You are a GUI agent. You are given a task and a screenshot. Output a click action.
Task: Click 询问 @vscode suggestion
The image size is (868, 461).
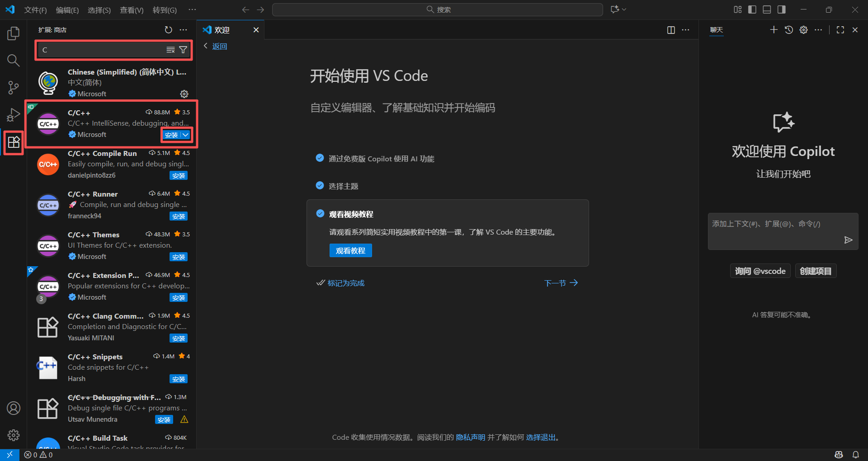[x=760, y=271]
